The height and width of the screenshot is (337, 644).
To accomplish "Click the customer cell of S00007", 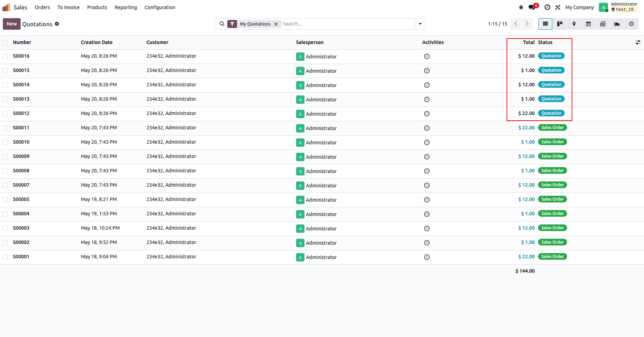I will (171, 185).
